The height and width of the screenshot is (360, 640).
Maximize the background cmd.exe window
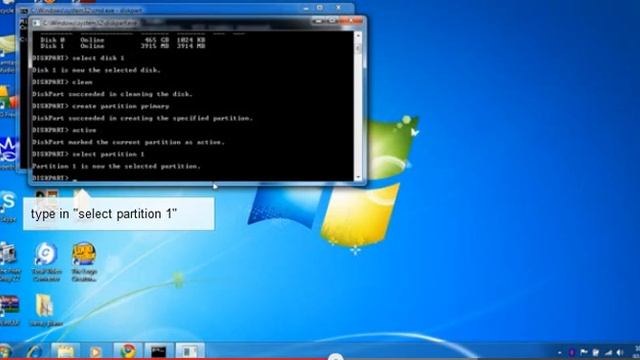tap(320, 8)
